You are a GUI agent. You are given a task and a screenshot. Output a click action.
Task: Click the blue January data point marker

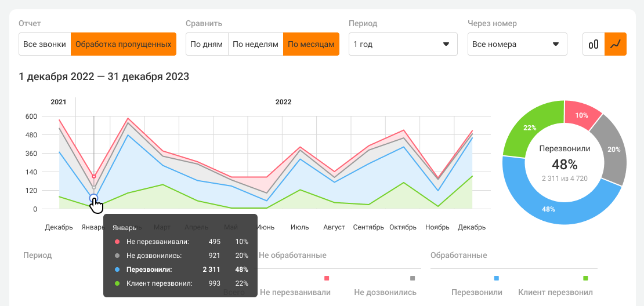click(94, 198)
